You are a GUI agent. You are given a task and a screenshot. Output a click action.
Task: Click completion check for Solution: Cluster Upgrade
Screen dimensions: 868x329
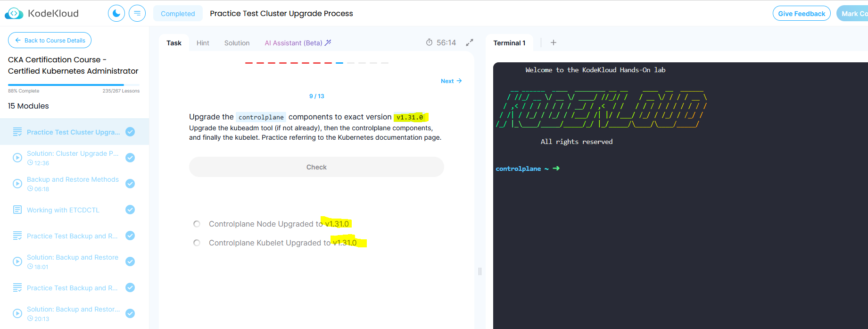tap(130, 158)
